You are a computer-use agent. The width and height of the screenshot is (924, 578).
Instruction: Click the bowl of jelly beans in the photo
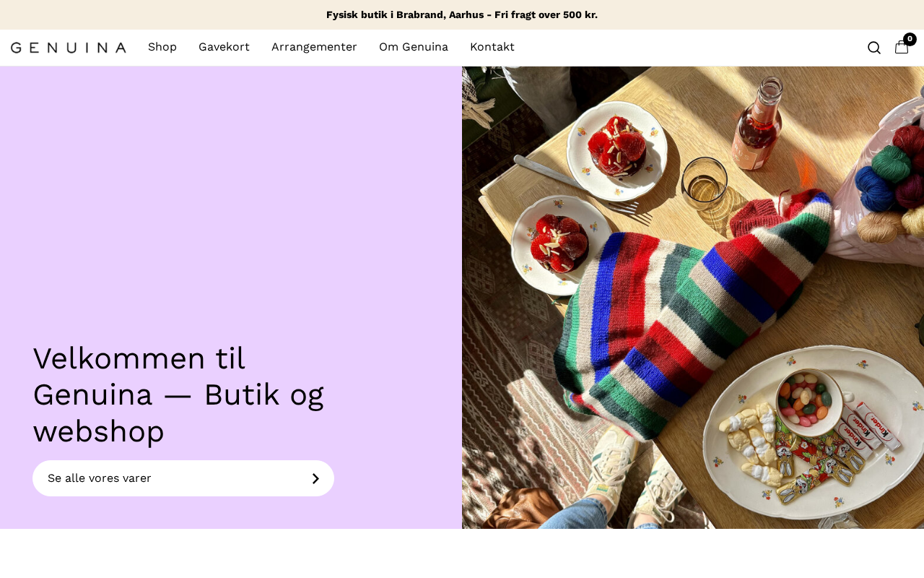click(808, 402)
